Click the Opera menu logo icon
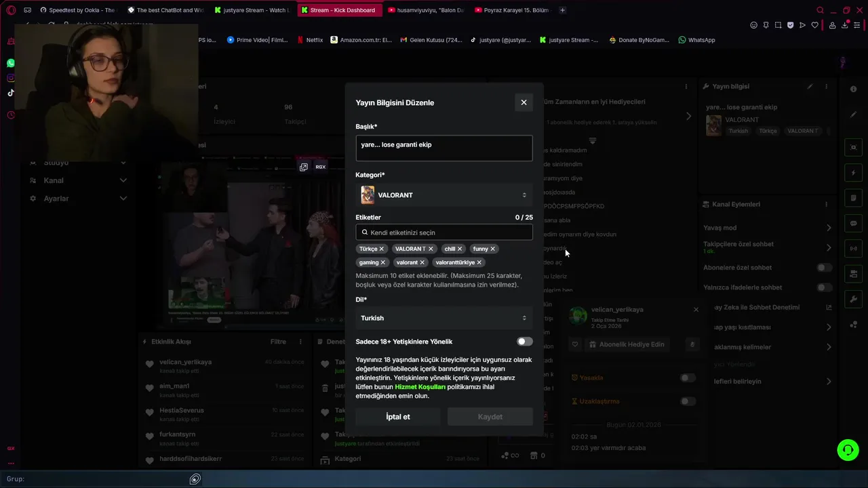Viewport: 868px width, 488px height. click(x=11, y=10)
